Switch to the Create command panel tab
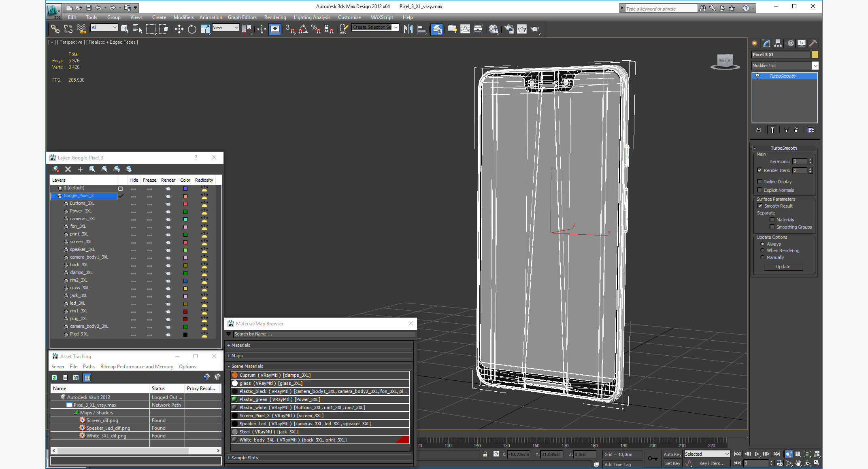 tap(755, 43)
